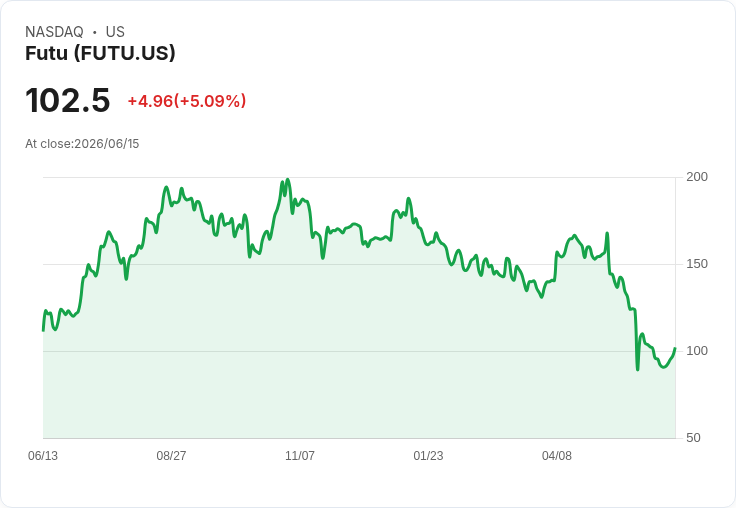Click the Futu (FUTU.US) stock title
The height and width of the screenshot is (508, 736).
(100, 53)
